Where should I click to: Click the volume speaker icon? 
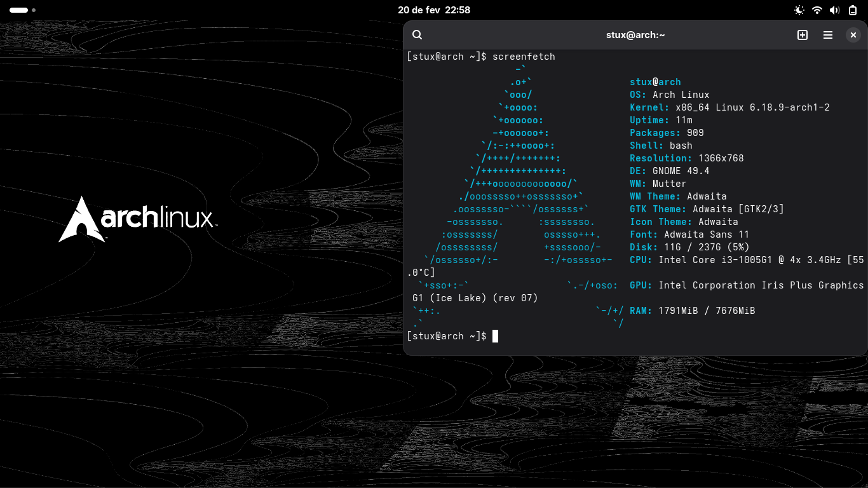835,10
